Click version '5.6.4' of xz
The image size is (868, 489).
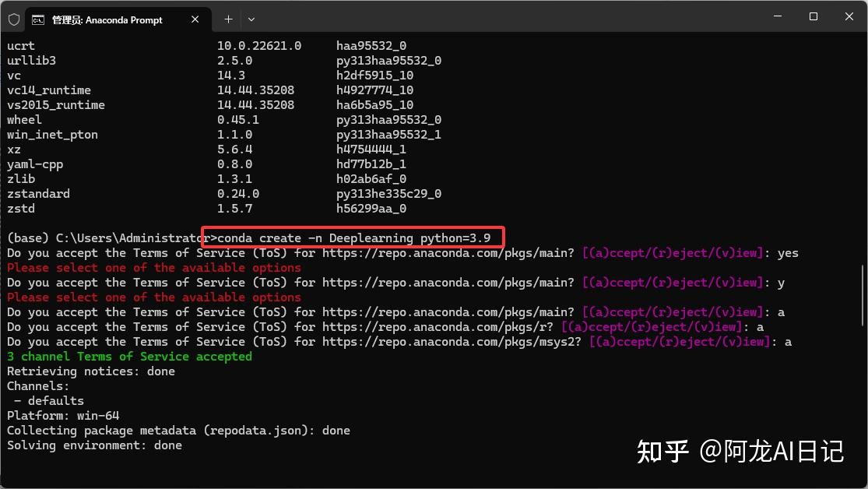[235, 150]
